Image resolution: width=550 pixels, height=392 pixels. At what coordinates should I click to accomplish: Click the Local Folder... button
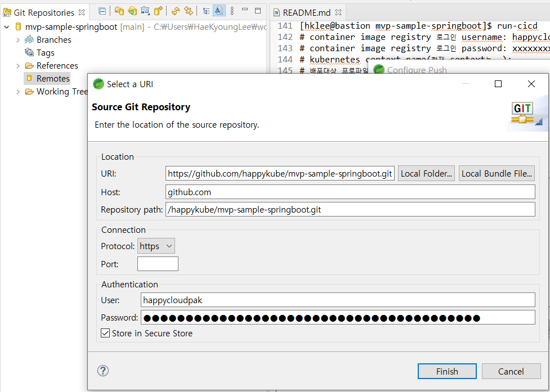tap(426, 173)
